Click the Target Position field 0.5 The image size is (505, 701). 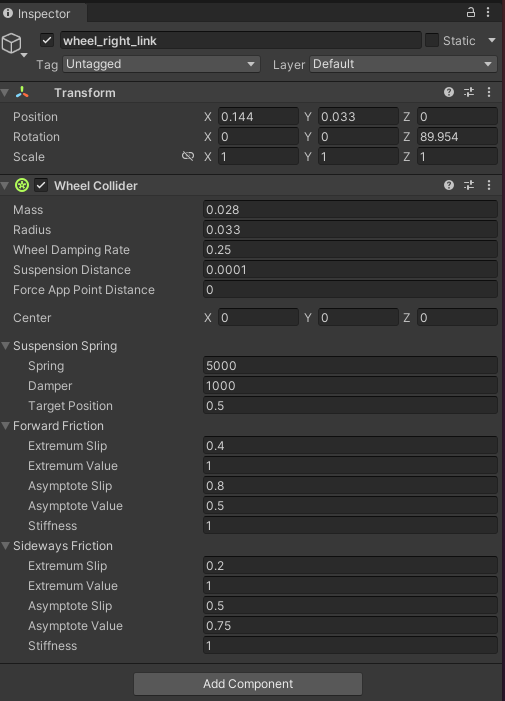point(350,405)
